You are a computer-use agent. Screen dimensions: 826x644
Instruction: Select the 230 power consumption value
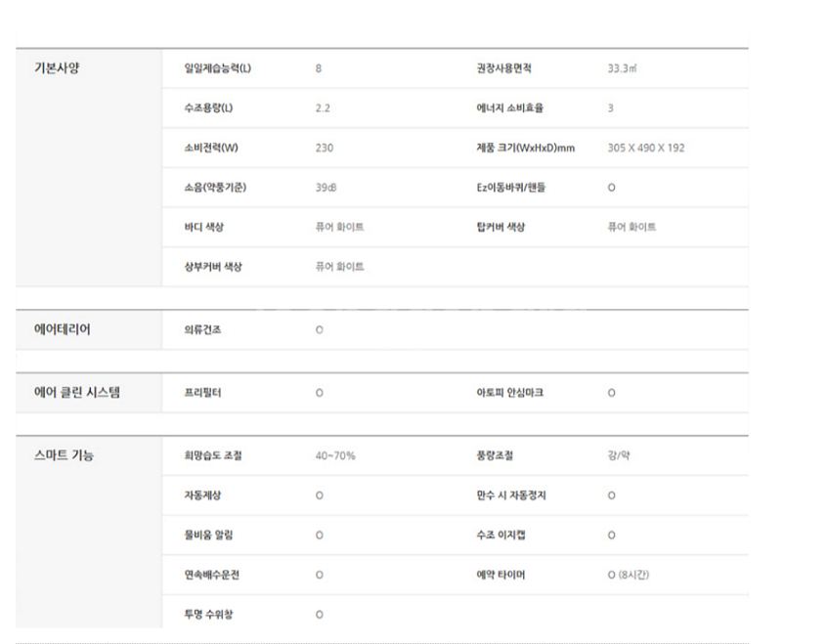325,148
